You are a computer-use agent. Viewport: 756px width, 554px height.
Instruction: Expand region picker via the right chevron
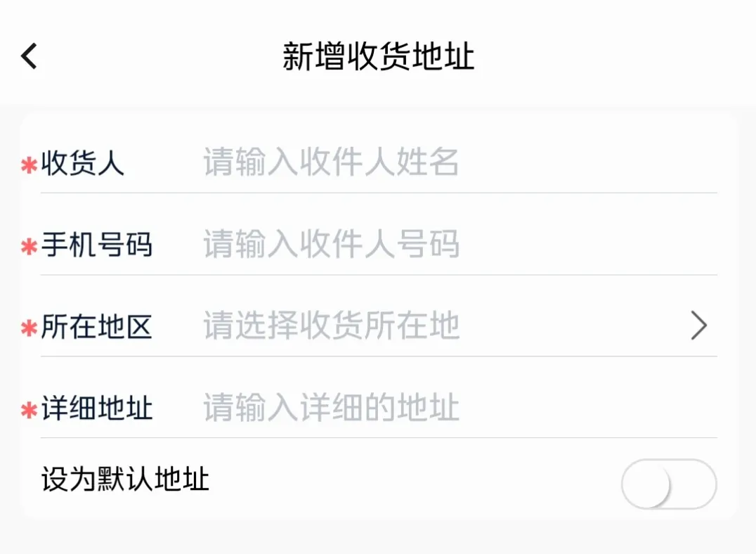tap(698, 326)
